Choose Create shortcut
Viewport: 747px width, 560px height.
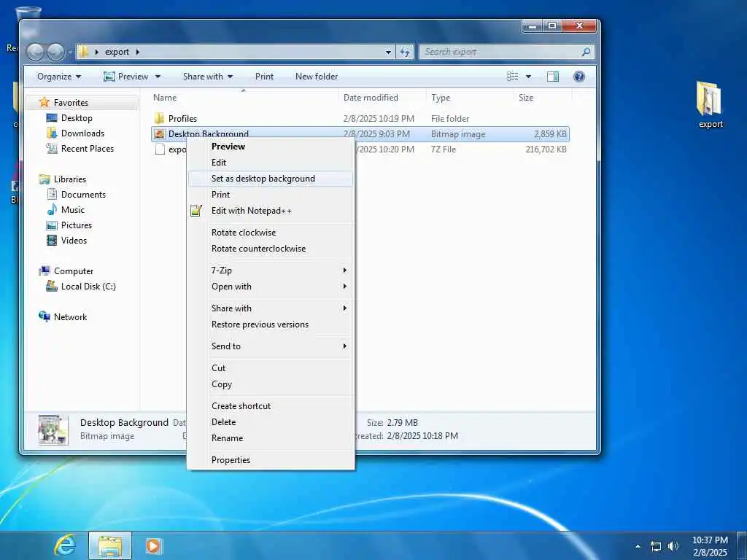pos(271,406)
